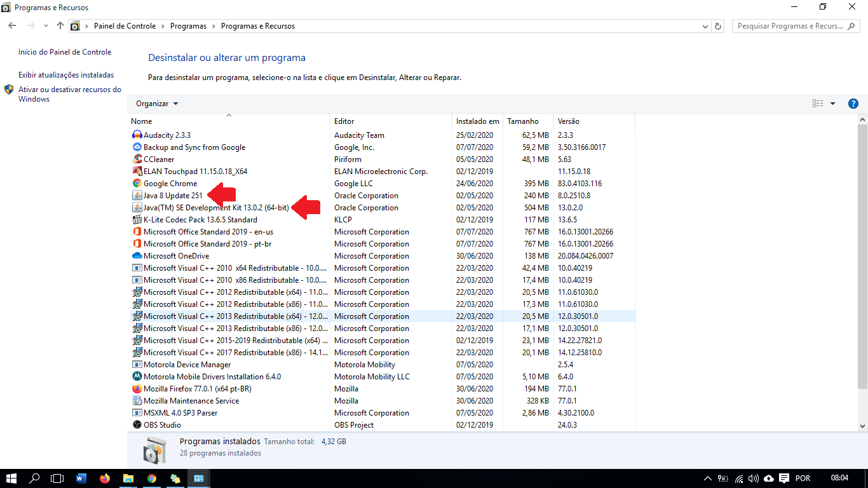Image resolution: width=868 pixels, height=488 pixels.
Task: Click Microsoft Visual C++ 2017 Redistributable (x86) row
Action: coord(381,352)
